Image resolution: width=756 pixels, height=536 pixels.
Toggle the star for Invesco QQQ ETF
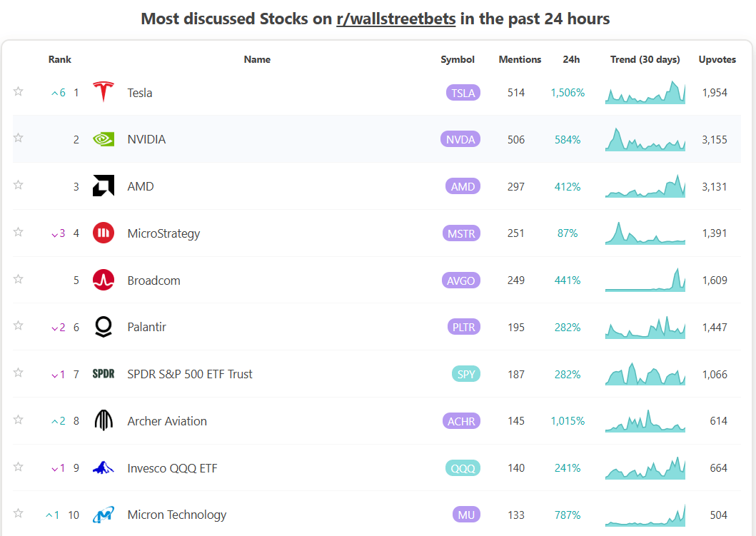19,466
